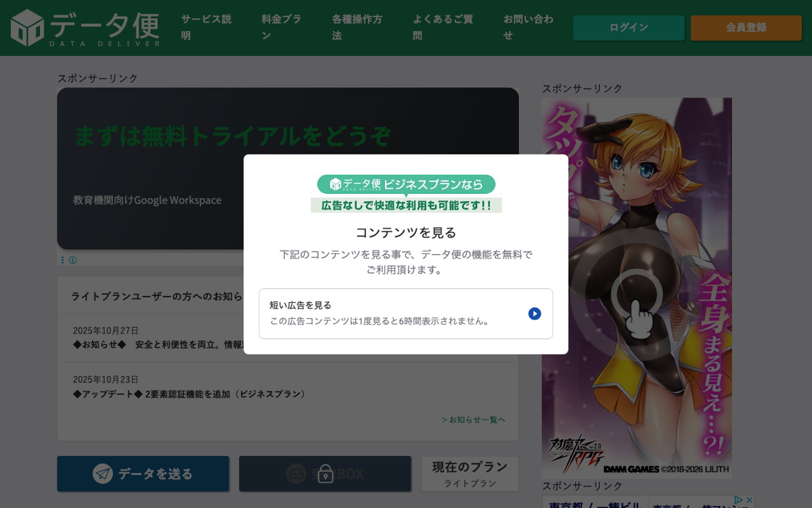Image resolution: width=812 pixels, height=508 pixels.
Task: Click the 会員登録 button
Action: [746, 28]
